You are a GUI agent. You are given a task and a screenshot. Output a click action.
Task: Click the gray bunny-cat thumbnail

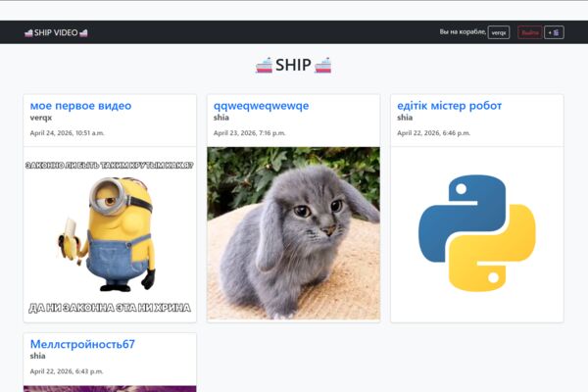294,233
